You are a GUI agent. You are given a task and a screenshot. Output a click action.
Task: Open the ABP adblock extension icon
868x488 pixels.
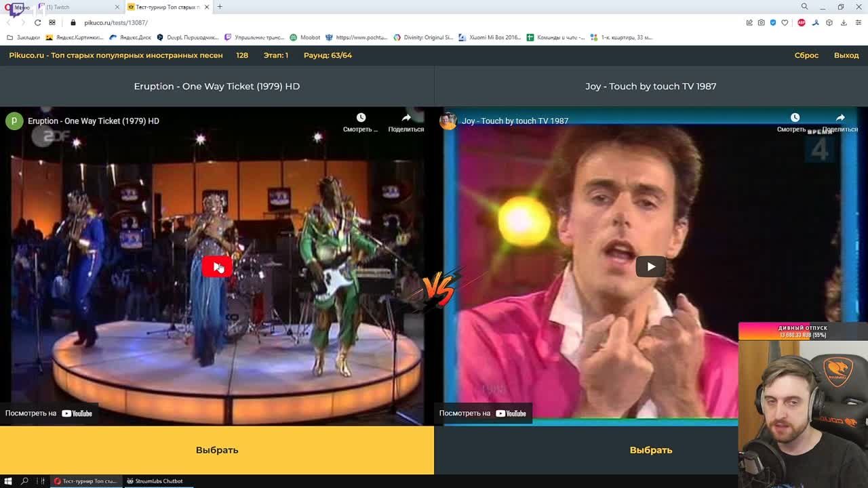pos(802,22)
